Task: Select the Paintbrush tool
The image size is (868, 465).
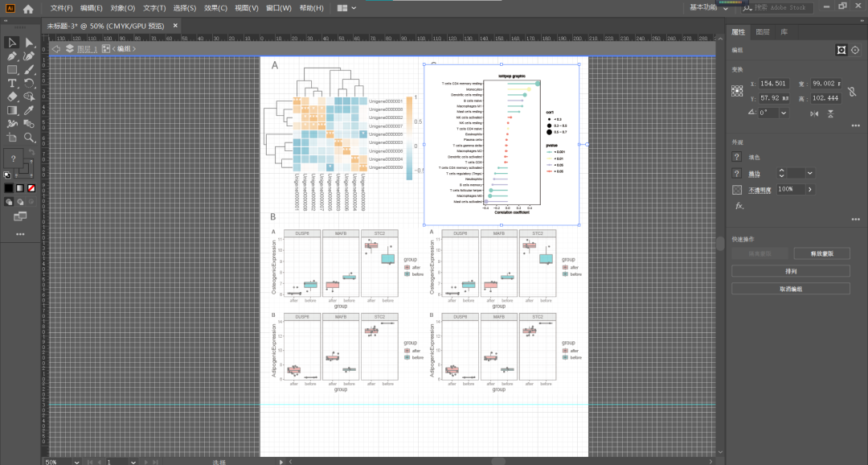Action: (29, 70)
